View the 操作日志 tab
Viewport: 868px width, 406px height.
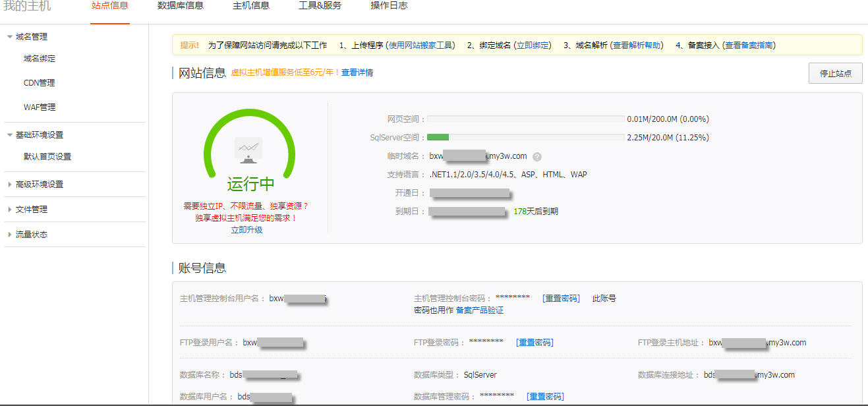[389, 6]
